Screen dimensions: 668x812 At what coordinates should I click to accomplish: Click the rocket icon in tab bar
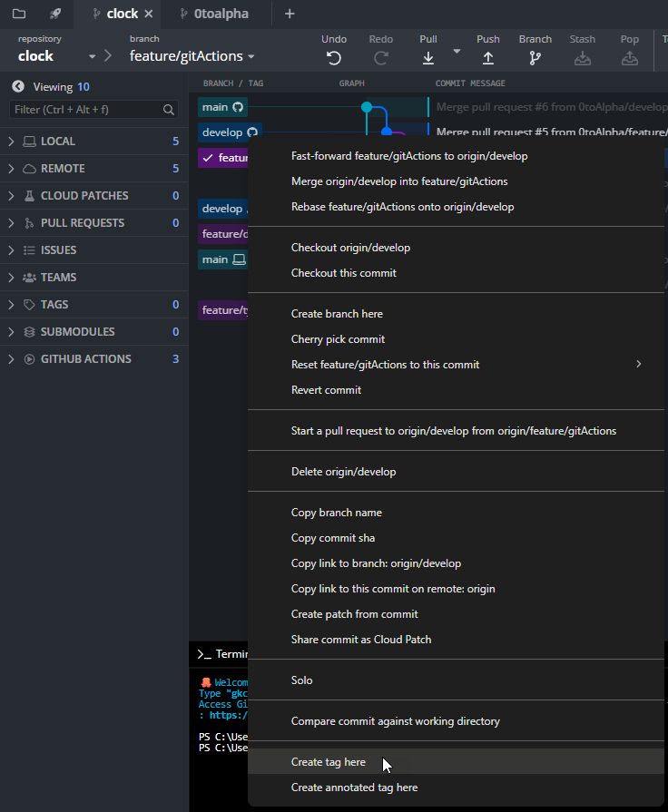55,14
